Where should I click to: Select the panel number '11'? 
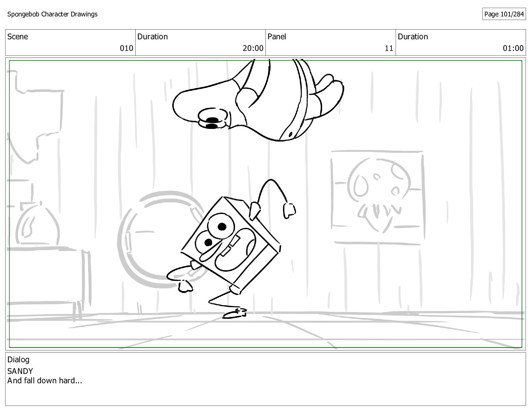pyautogui.click(x=389, y=48)
